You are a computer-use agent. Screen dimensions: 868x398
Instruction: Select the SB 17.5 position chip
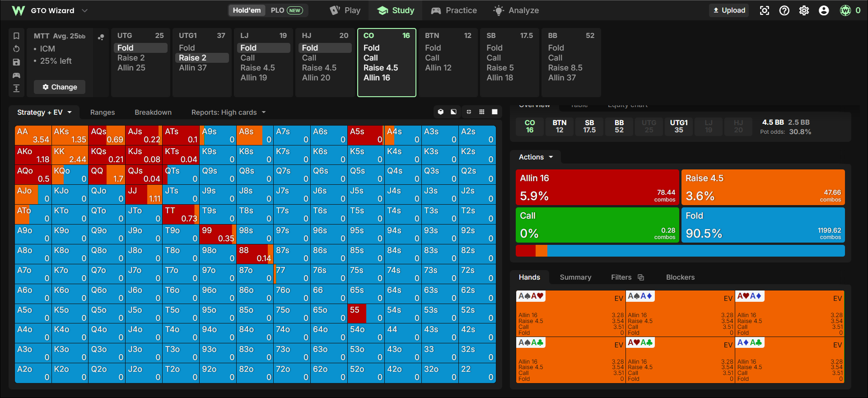click(x=589, y=126)
